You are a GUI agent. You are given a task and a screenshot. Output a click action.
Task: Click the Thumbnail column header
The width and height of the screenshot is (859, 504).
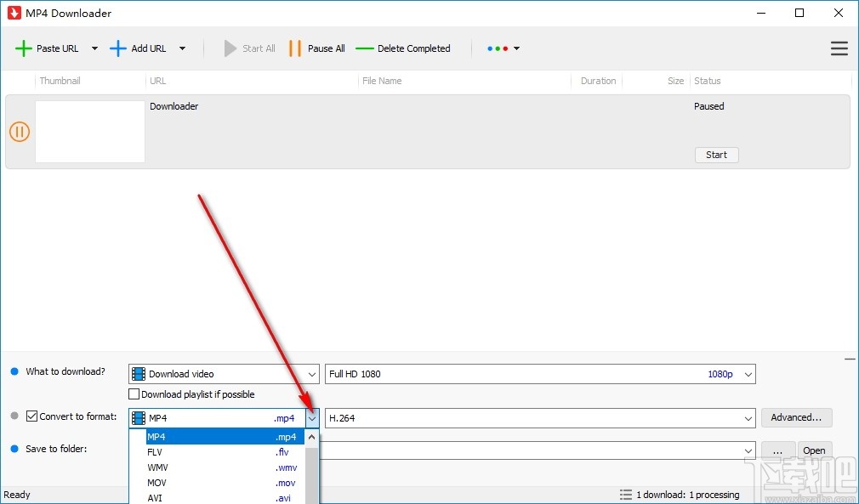pyautogui.click(x=60, y=81)
